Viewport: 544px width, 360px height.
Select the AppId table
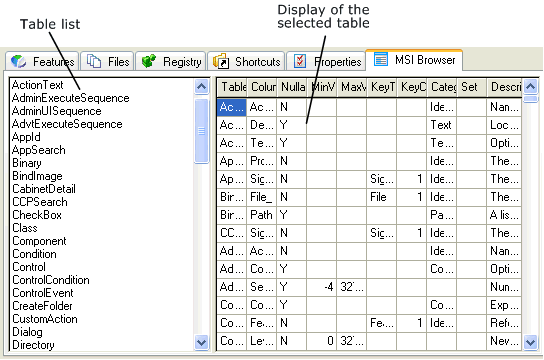(26, 137)
